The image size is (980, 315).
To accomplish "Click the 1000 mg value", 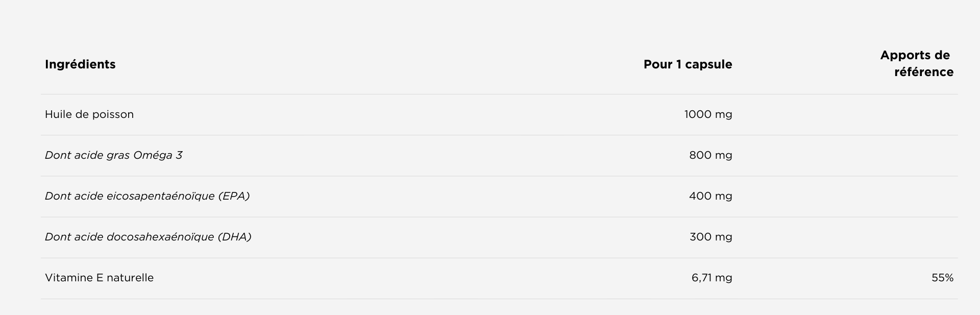I will 708,114.
